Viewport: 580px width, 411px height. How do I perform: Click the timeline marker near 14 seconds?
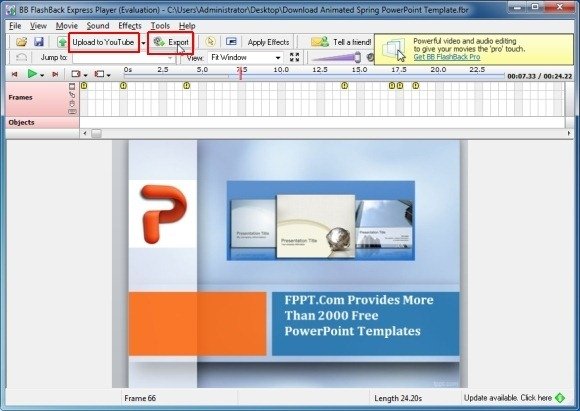tap(344, 86)
